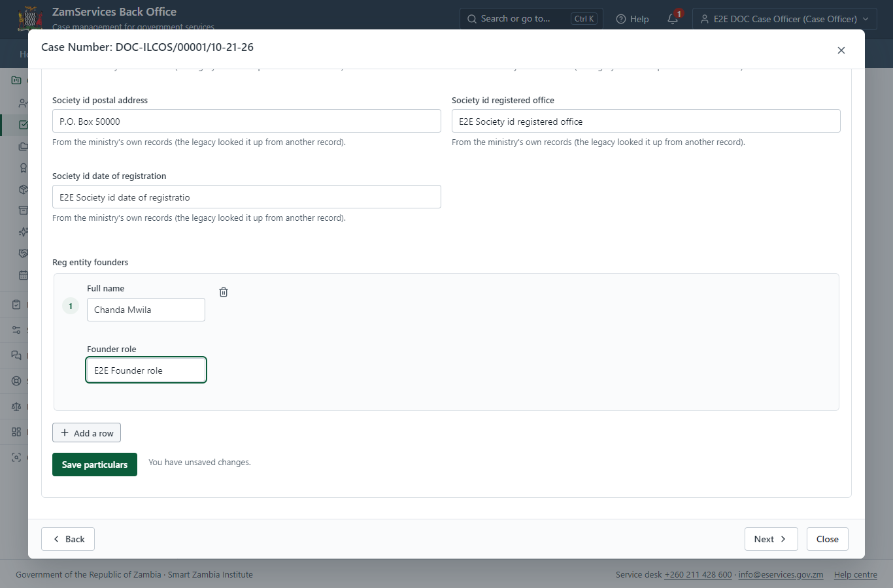The image size is (893, 588).
Task: Click into the Founder role field
Action: pos(146,370)
